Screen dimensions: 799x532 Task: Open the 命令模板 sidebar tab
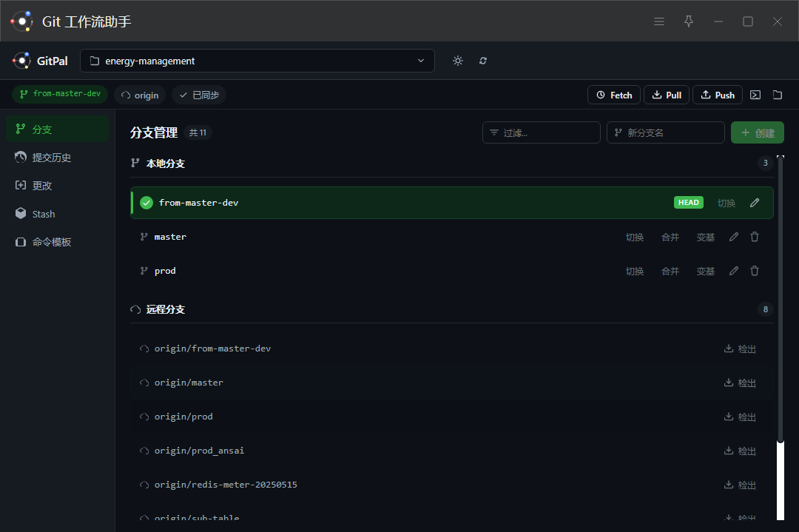click(x=58, y=242)
